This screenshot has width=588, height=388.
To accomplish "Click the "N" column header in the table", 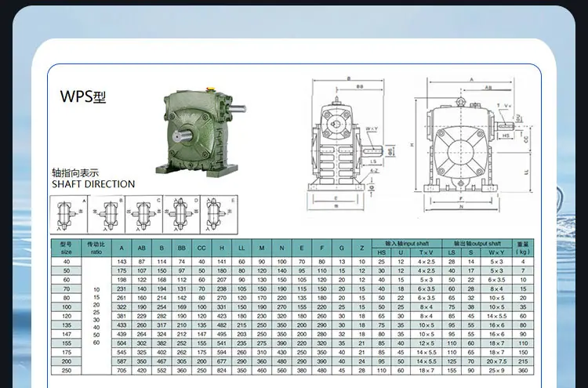I will [x=281, y=248].
